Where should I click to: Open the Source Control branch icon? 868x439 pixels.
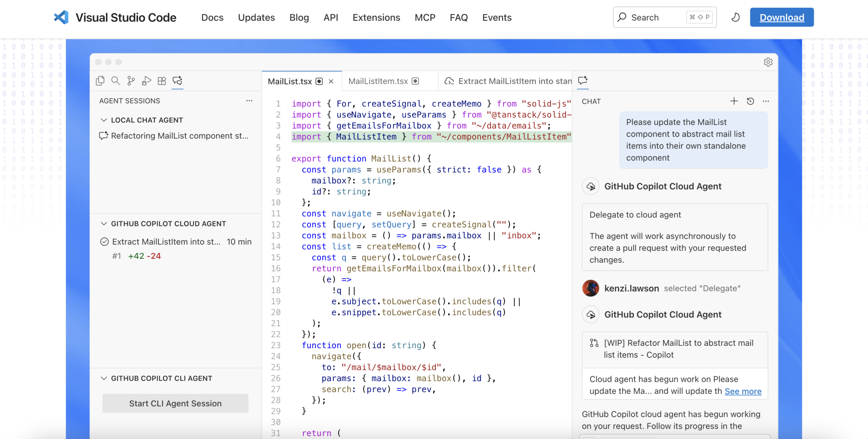pos(131,81)
